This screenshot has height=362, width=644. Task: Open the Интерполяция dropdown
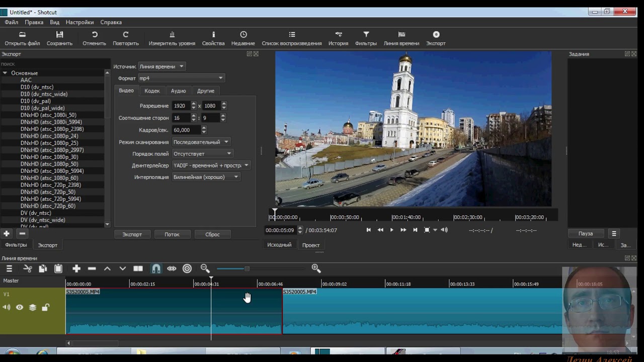pos(206,177)
